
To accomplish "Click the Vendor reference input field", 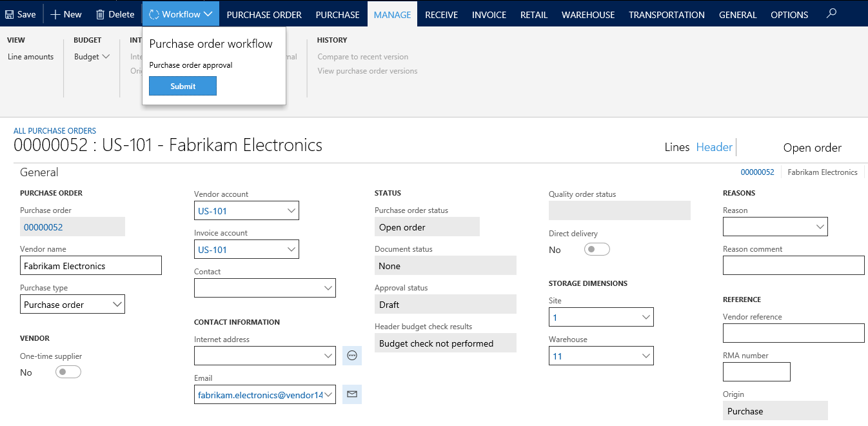I will tap(793, 333).
